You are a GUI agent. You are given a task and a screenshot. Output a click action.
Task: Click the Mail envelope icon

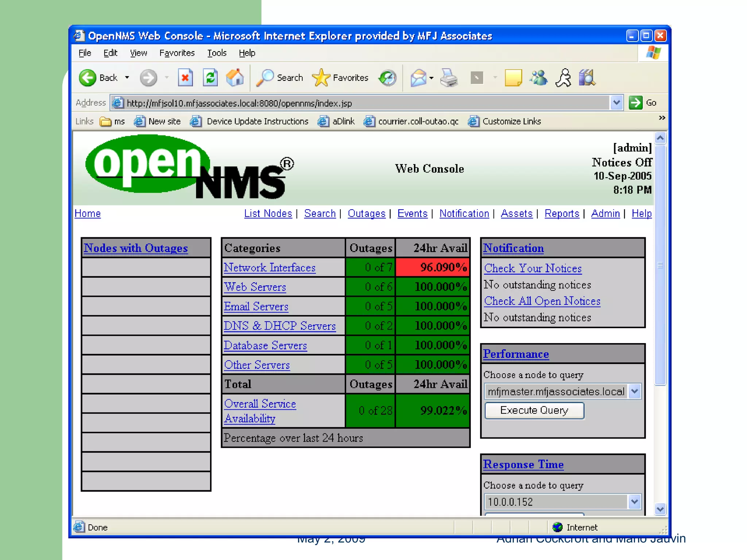click(x=418, y=78)
